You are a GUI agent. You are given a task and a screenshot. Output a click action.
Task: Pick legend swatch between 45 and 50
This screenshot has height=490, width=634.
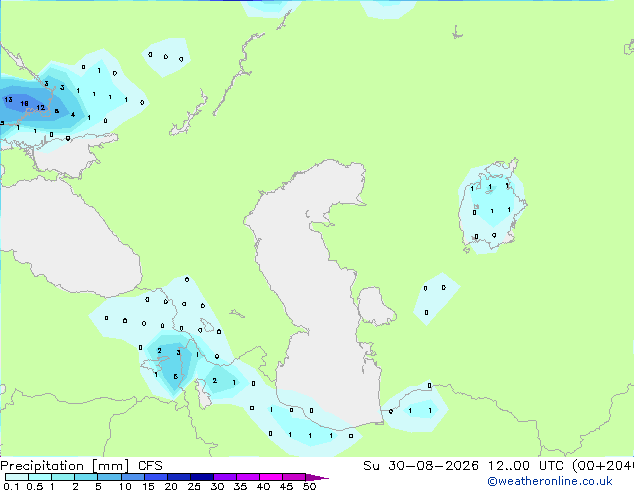pyautogui.click(x=294, y=477)
